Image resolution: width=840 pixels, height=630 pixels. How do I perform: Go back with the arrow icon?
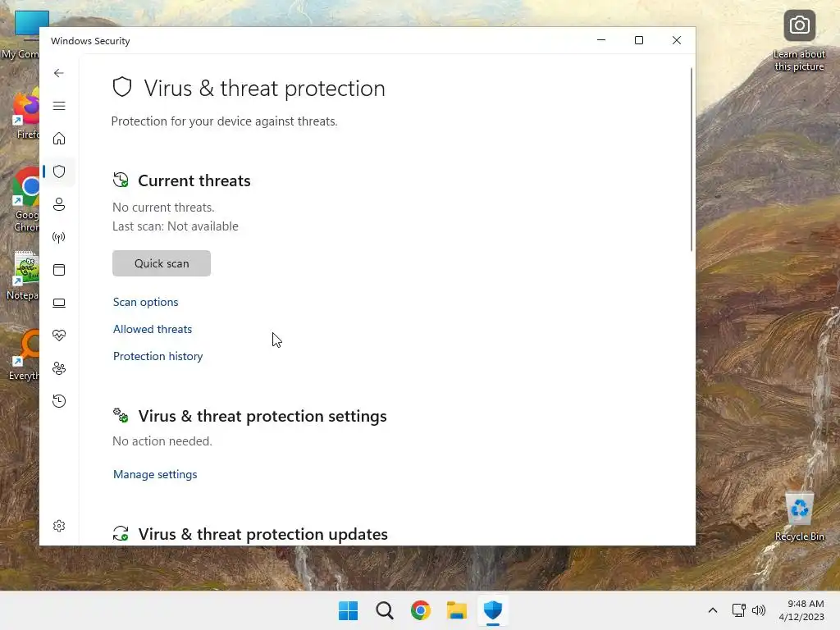[x=59, y=73]
